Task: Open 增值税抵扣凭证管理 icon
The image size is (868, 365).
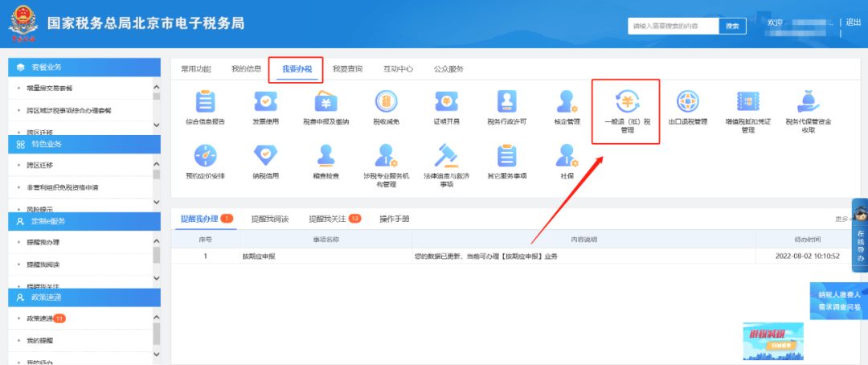Action: point(748,102)
